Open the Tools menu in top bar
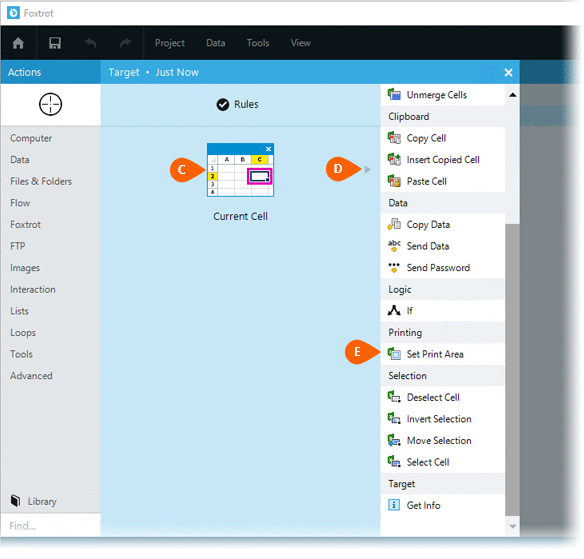The height and width of the screenshot is (559, 584). pos(258,43)
